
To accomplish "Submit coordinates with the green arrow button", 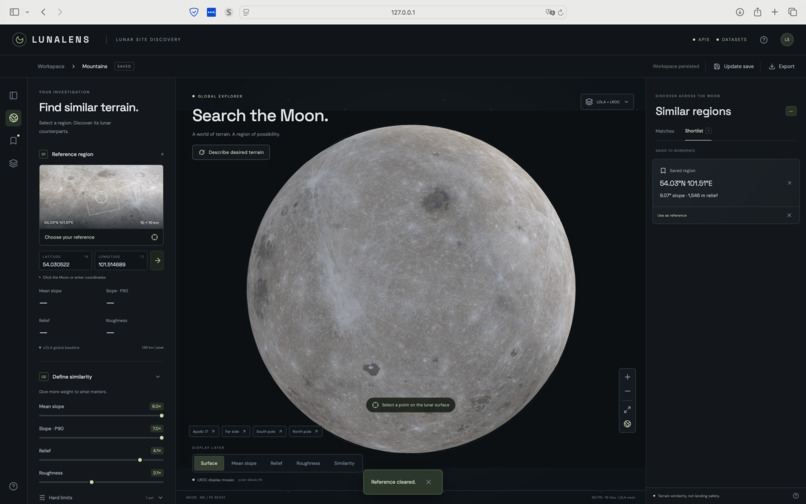I will tap(157, 261).
